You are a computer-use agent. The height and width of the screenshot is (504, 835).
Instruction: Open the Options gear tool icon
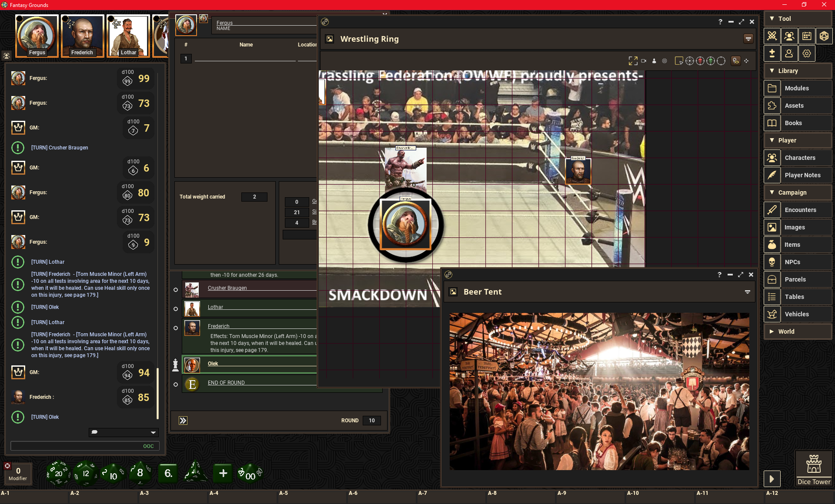point(807,53)
